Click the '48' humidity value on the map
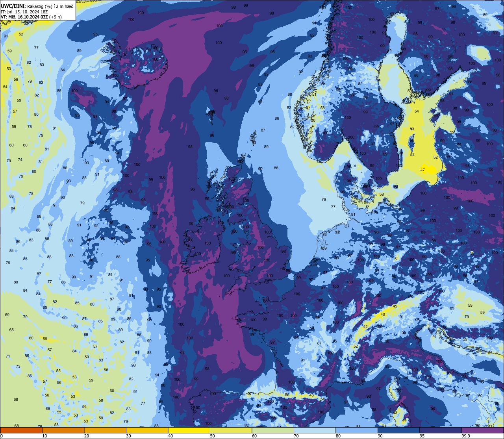This screenshot has height=439, width=504. [311, 395]
